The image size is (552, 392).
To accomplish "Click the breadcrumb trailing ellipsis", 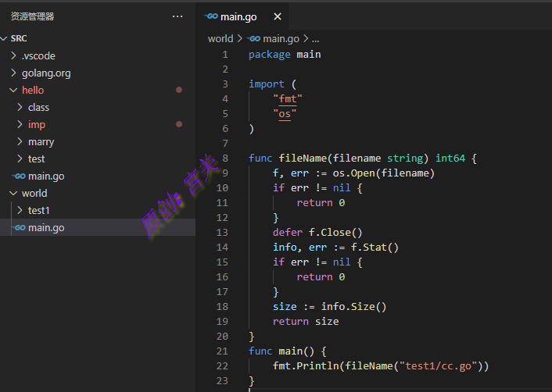I will [315, 38].
